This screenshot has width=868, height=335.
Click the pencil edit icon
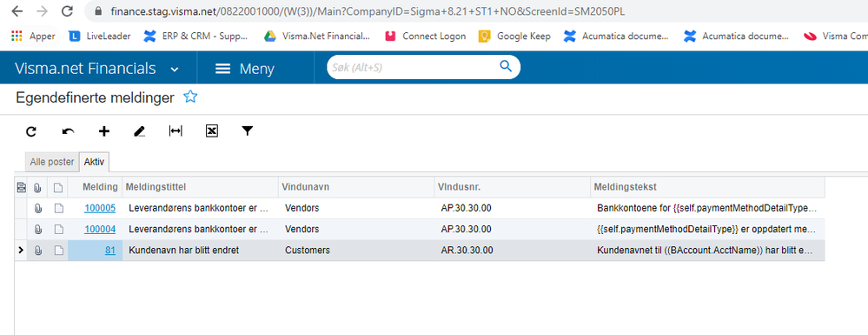click(x=140, y=131)
